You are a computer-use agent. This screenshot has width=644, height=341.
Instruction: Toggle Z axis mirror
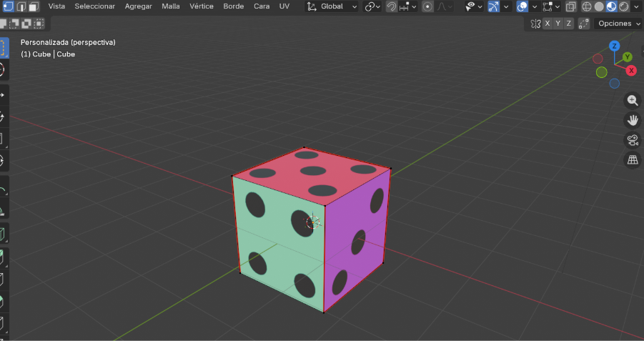(568, 24)
